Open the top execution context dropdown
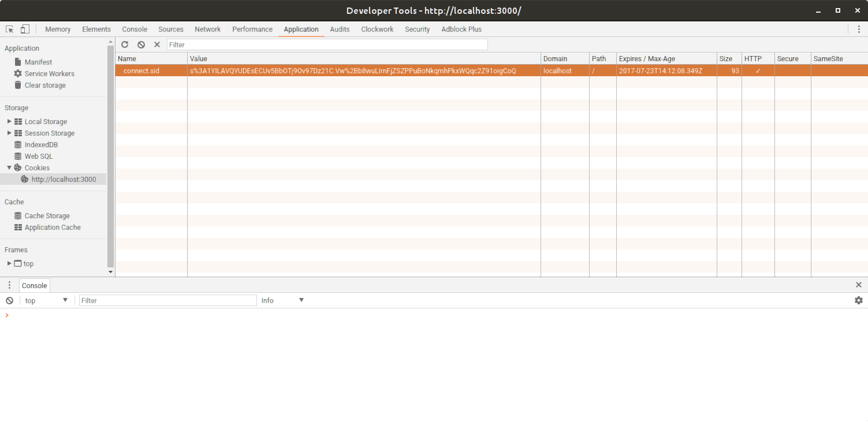The width and height of the screenshot is (868, 421). point(46,300)
